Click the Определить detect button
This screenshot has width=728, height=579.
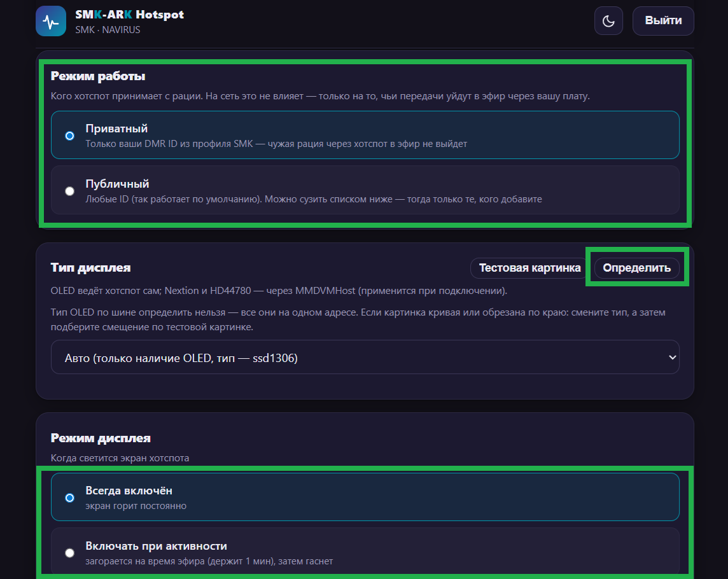point(636,268)
